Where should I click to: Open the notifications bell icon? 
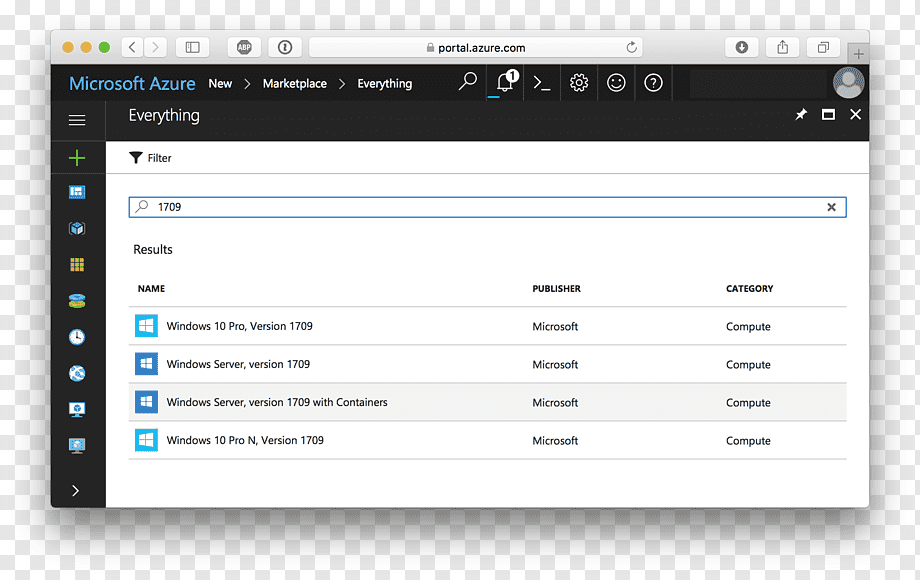[506, 82]
